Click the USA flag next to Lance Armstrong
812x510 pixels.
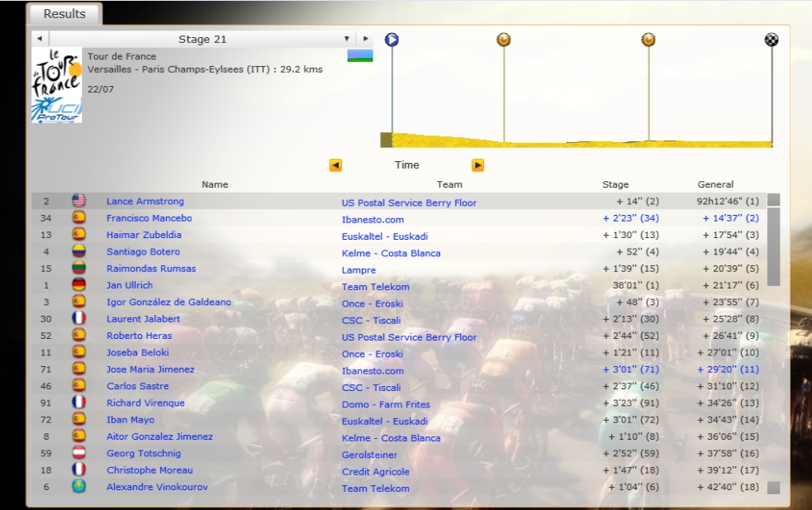pyautogui.click(x=79, y=201)
